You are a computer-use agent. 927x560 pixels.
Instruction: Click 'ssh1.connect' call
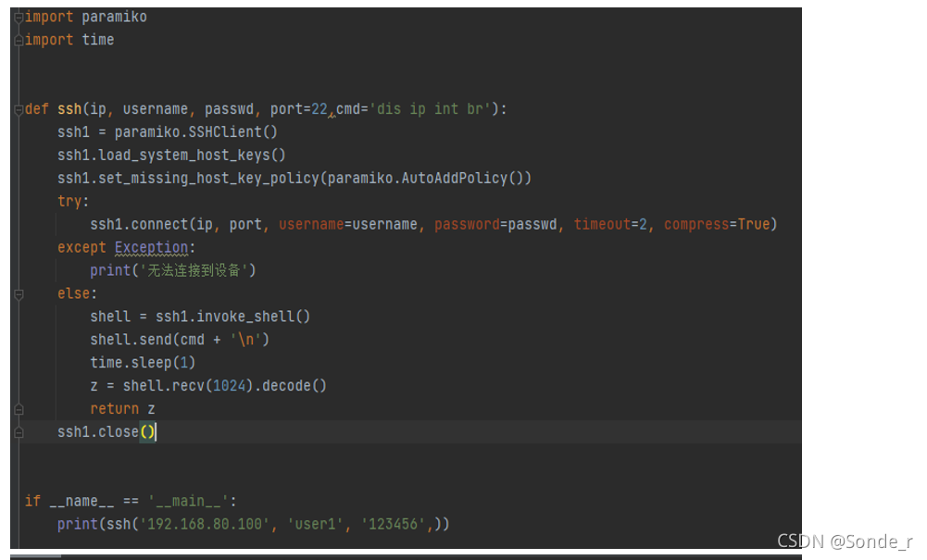139,225
